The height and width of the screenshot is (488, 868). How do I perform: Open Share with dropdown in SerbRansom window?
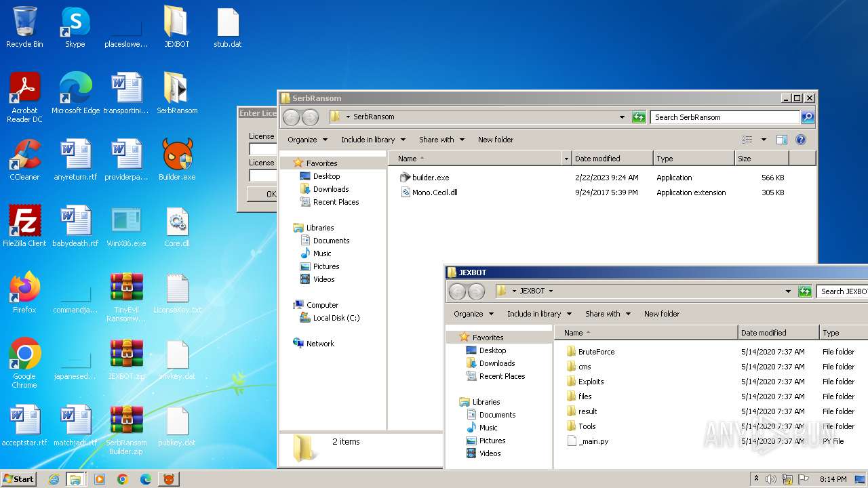point(441,140)
